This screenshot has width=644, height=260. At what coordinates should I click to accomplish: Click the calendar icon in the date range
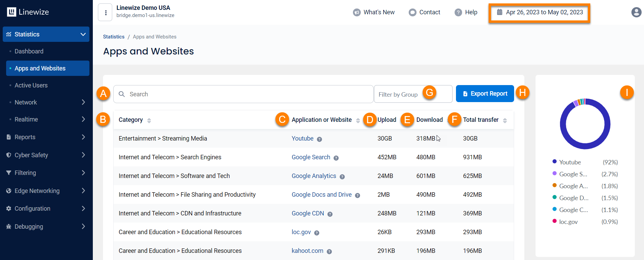pos(499,12)
